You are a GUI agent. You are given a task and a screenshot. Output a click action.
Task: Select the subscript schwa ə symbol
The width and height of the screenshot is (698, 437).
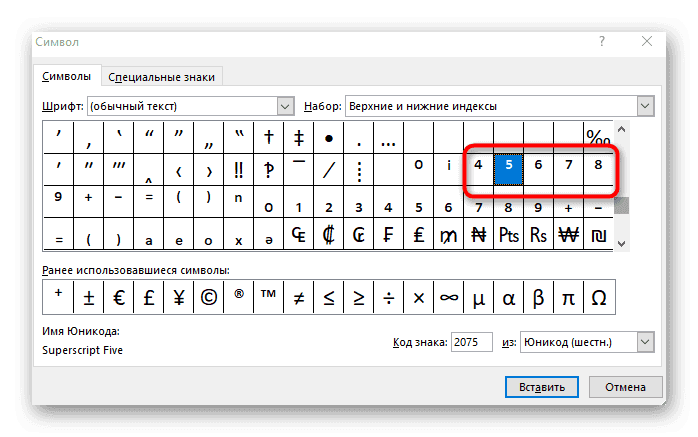268,234
